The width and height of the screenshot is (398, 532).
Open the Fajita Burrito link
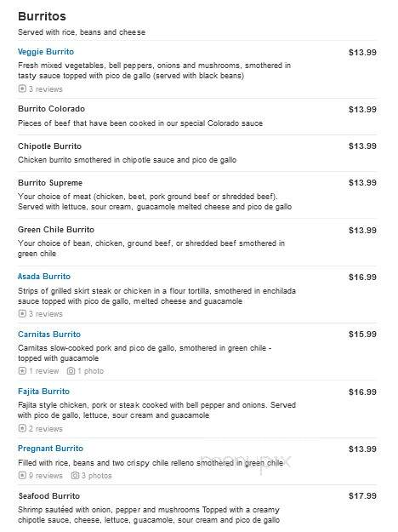point(43,392)
